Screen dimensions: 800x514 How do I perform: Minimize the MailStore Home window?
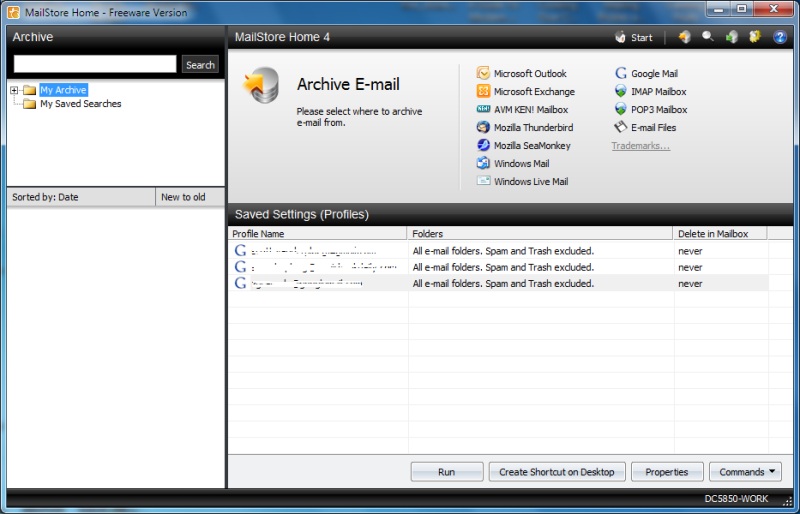719,9
